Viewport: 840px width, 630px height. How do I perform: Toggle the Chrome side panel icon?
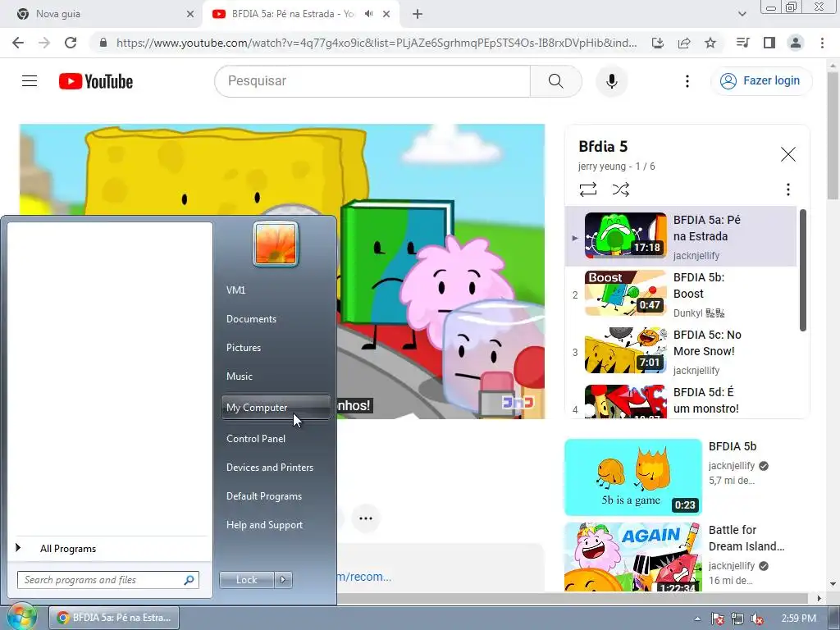tap(769, 43)
